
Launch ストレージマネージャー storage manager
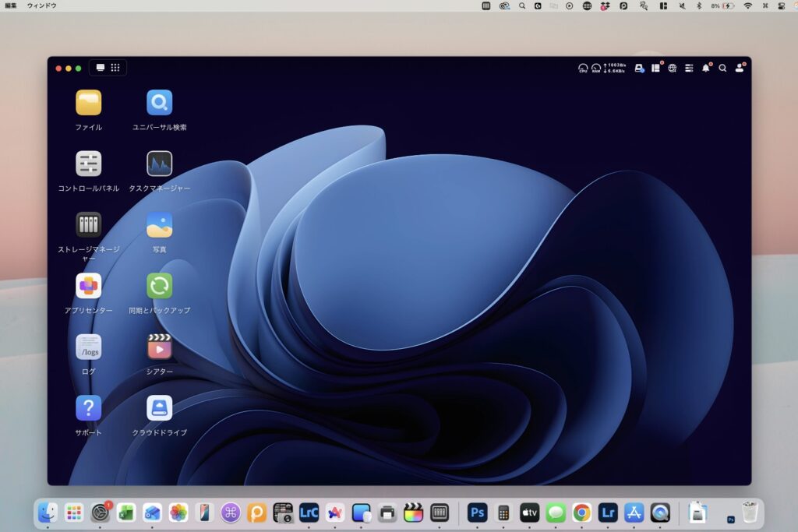88,224
